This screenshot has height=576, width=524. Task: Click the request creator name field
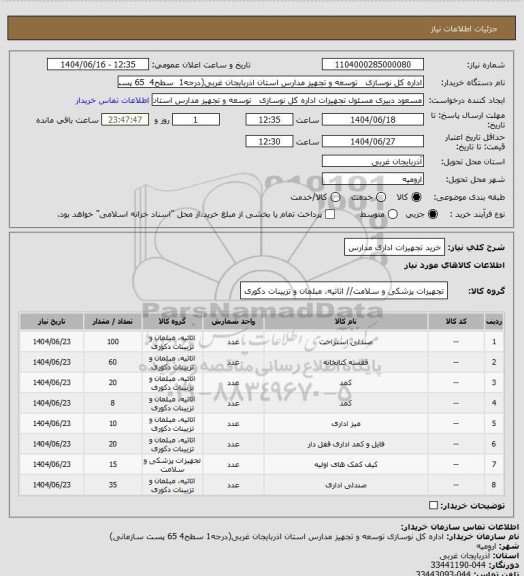coord(288,100)
